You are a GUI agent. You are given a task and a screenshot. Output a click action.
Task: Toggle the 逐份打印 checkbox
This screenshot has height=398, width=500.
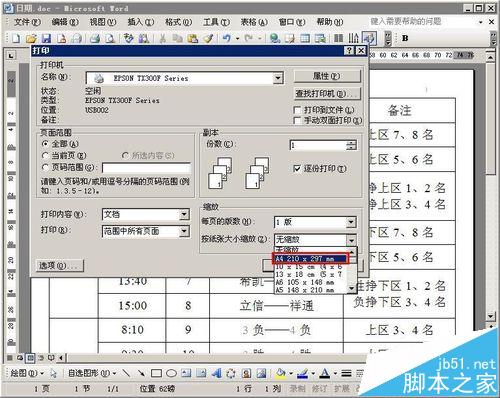(x=297, y=169)
